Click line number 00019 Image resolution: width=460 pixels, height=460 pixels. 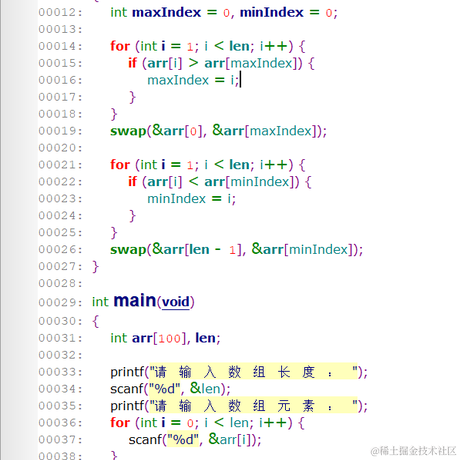coord(60,131)
